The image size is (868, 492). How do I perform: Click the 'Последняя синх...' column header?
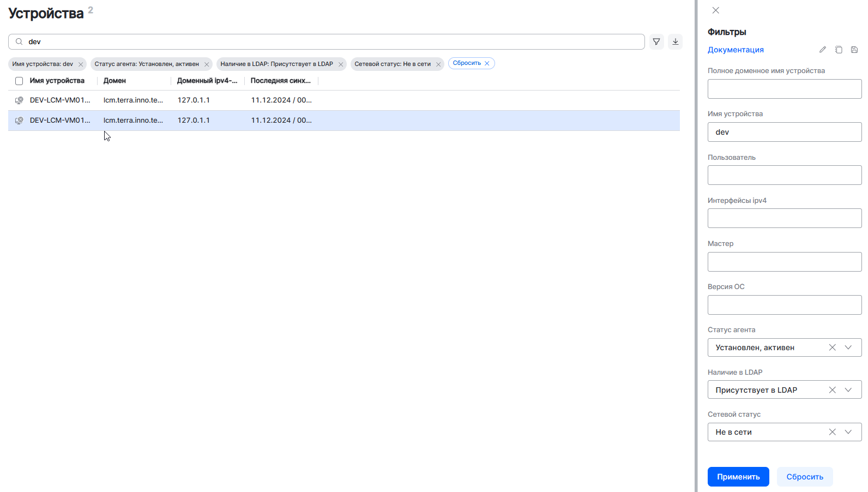click(x=280, y=81)
